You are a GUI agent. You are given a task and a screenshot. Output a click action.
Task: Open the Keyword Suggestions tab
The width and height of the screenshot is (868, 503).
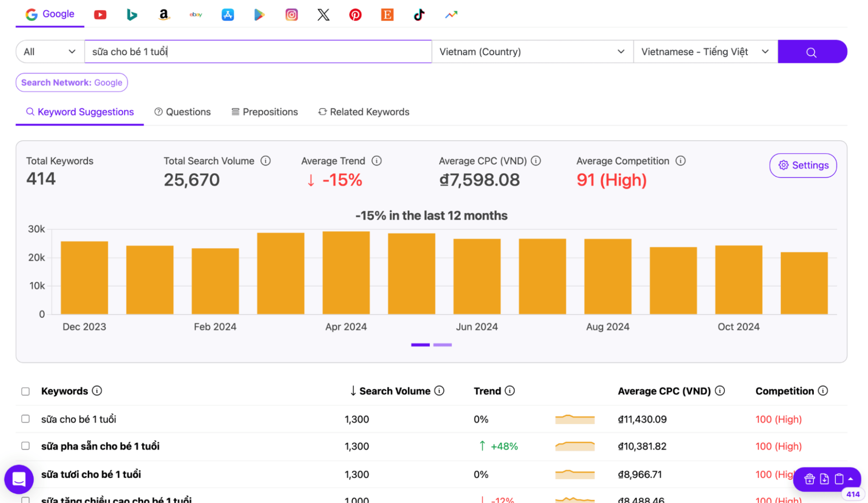point(80,112)
